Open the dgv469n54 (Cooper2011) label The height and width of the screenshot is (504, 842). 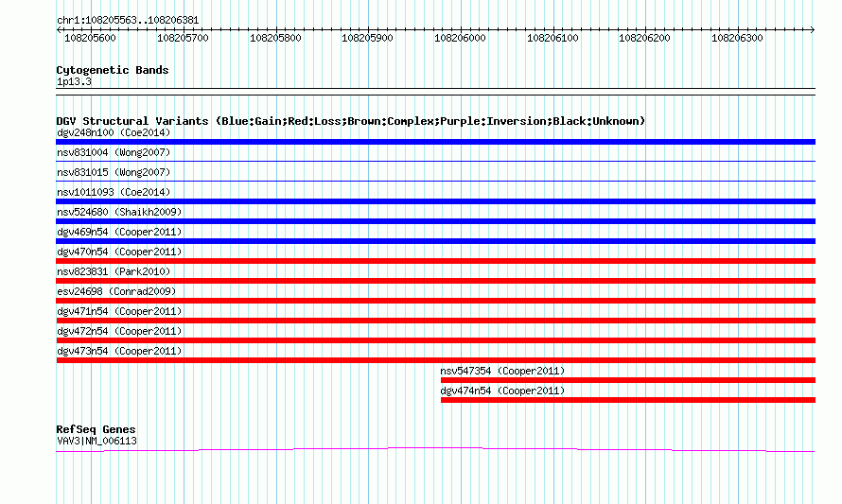(119, 232)
